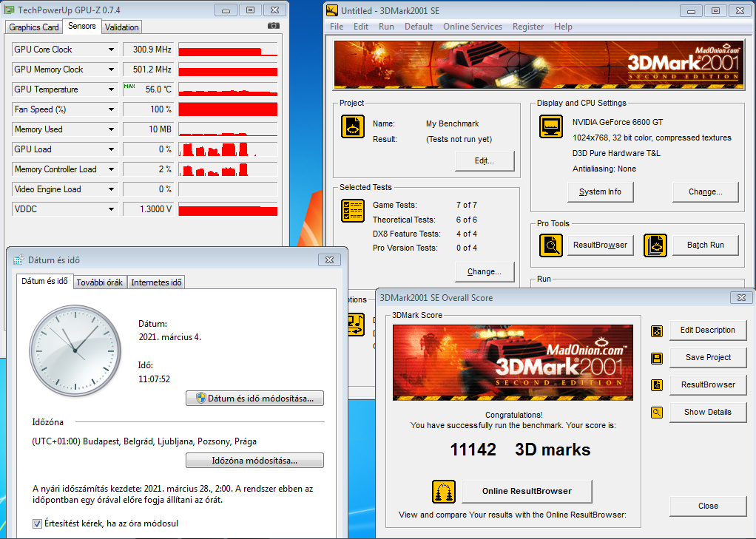The width and height of the screenshot is (756, 539).
Task: Click the Project benchmark icon
Action: pos(353,126)
